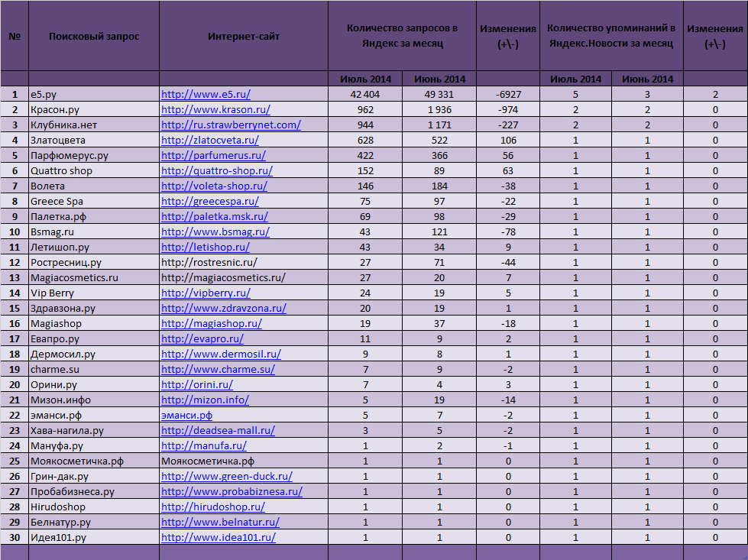Click the 'Пробабизнеса.ру' cell
Viewport: 748px width, 560px height.
click(94, 491)
